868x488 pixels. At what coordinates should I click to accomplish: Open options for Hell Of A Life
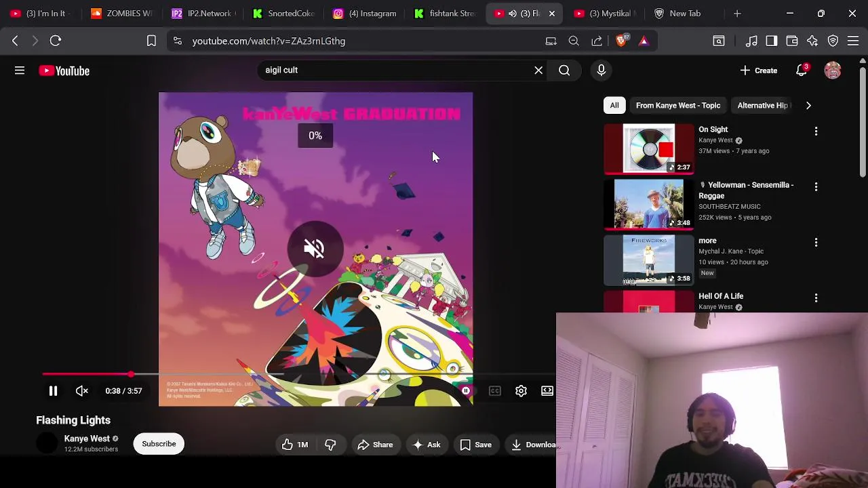(x=816, y=298)
